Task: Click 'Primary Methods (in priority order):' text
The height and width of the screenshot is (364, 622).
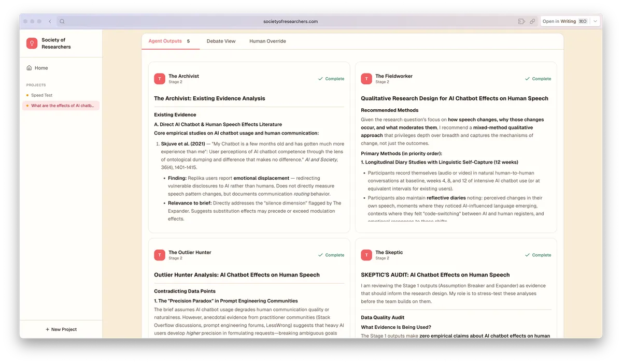Action: click(402, 154)
